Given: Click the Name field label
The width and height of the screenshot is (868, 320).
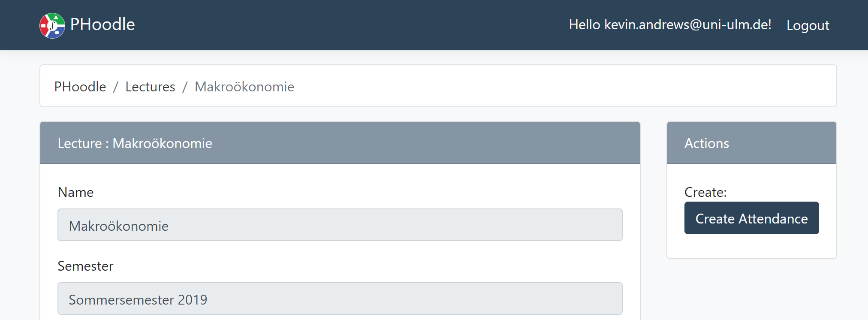Looking at the screenshot, I should (75, 192).
